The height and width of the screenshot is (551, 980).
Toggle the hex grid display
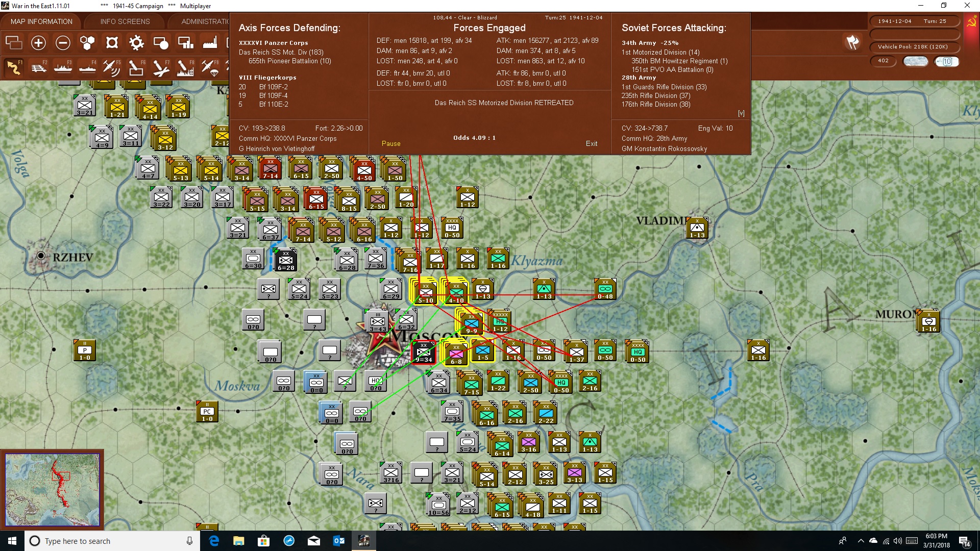coord(87,43)
